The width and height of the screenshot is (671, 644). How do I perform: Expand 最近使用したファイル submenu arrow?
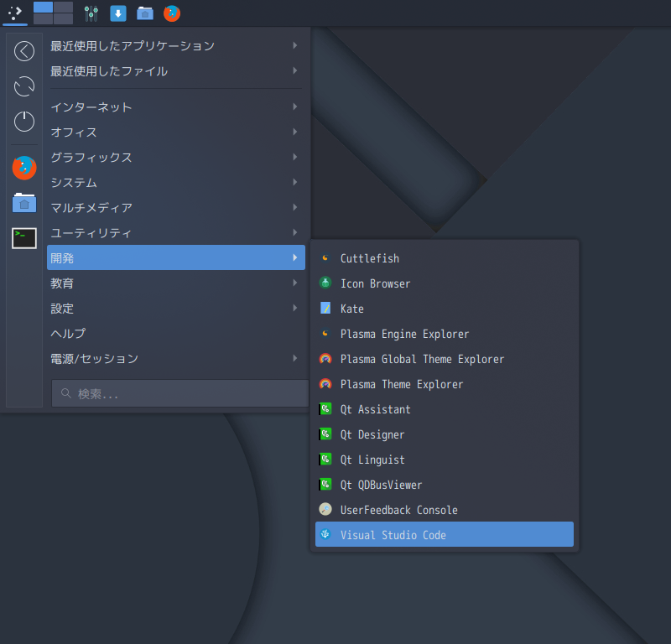(295, 70)
